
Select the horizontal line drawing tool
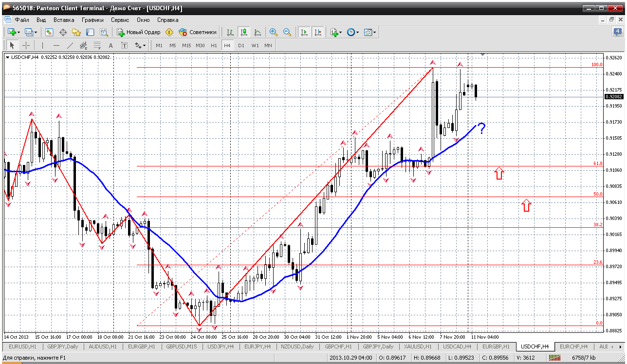pos(56,45)
